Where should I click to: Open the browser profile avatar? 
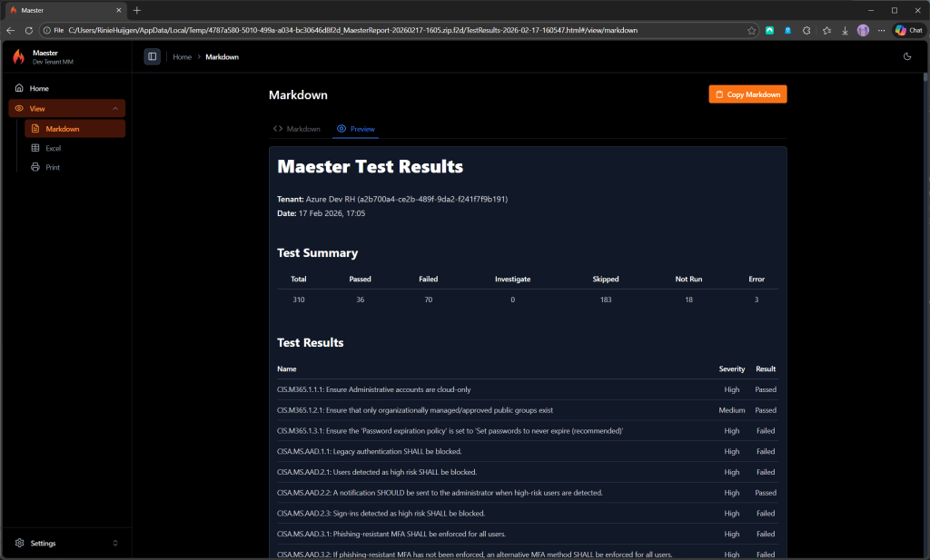tap(863, 30)
